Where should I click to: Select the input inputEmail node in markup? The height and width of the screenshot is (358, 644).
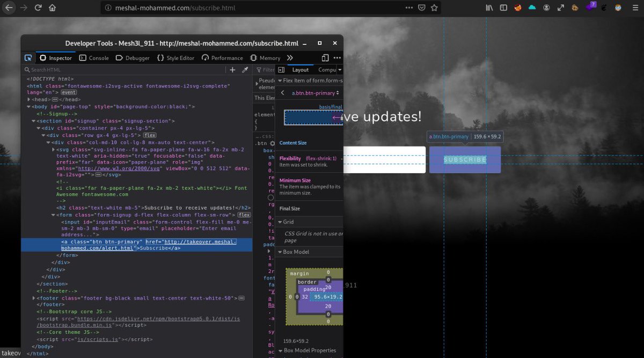(156, 228)
